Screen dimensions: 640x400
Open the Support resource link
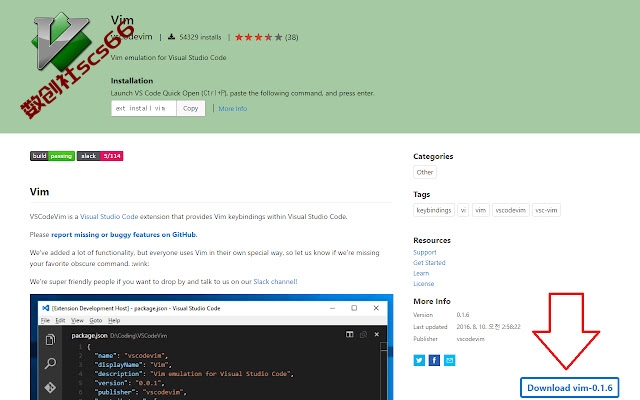pos(424,253)
